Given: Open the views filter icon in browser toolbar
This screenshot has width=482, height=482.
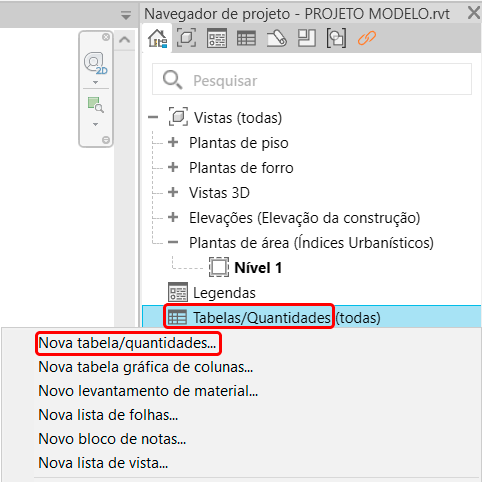Looking at the screenshot, I should (186, 38).
